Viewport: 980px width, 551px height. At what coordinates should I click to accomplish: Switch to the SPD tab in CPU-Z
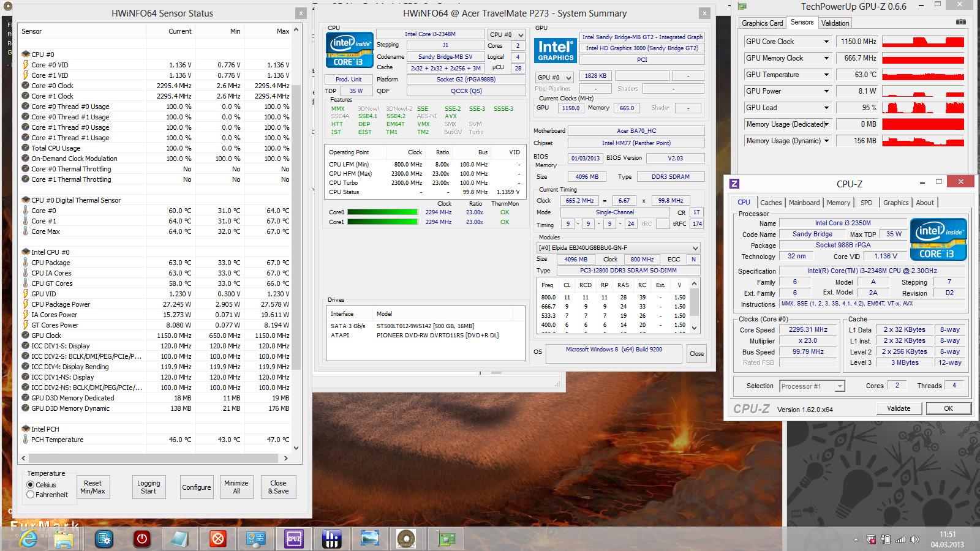click(866, 203)
